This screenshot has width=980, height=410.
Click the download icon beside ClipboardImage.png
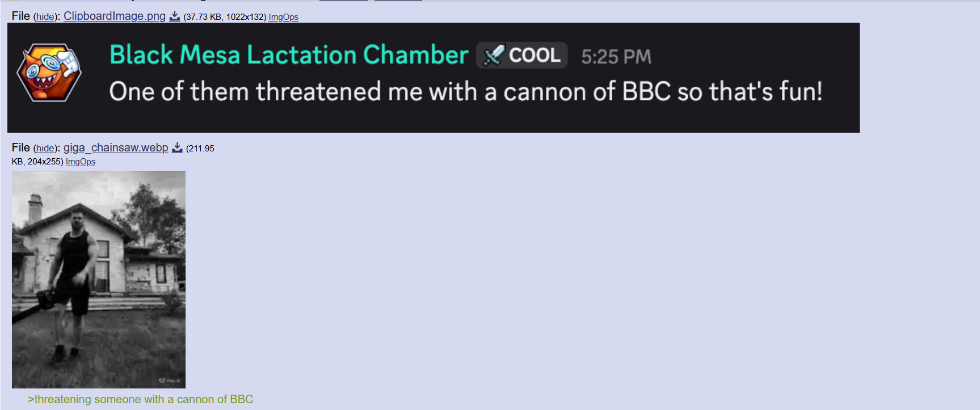coord(175,16)
